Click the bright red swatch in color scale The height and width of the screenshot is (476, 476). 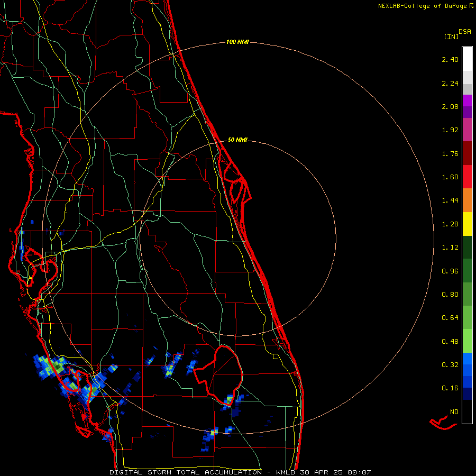click(467, 177)
